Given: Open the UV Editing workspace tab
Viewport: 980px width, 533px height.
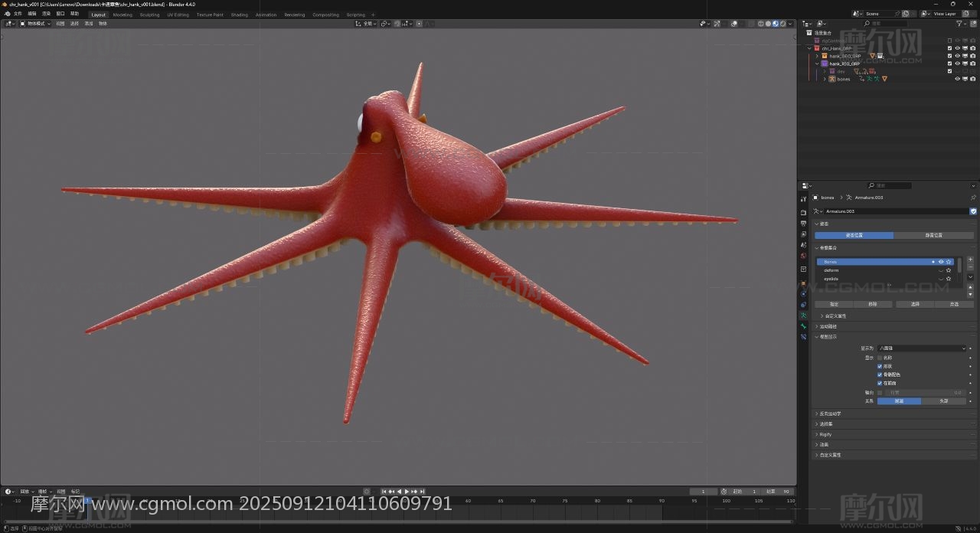Looking at the screenshot, I should pyautogui.click(x=178, y=15).
